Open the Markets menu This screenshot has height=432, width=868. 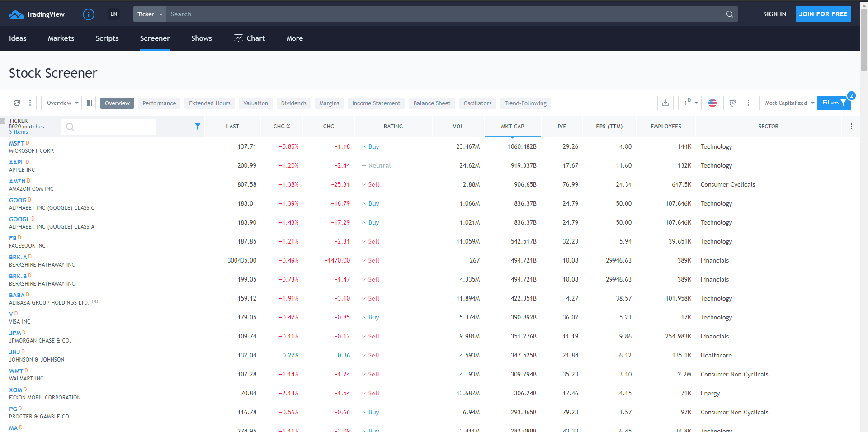[x=61, y=38]
